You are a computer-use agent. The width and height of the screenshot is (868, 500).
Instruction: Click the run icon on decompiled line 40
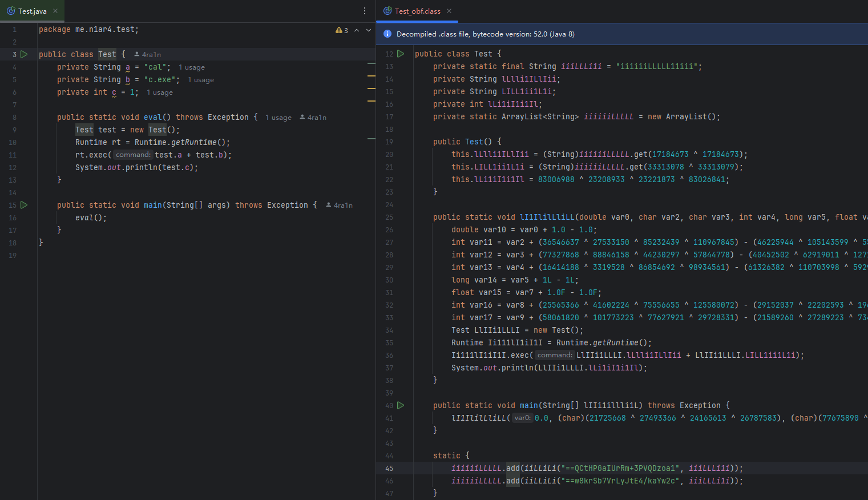tap(401, 405)
